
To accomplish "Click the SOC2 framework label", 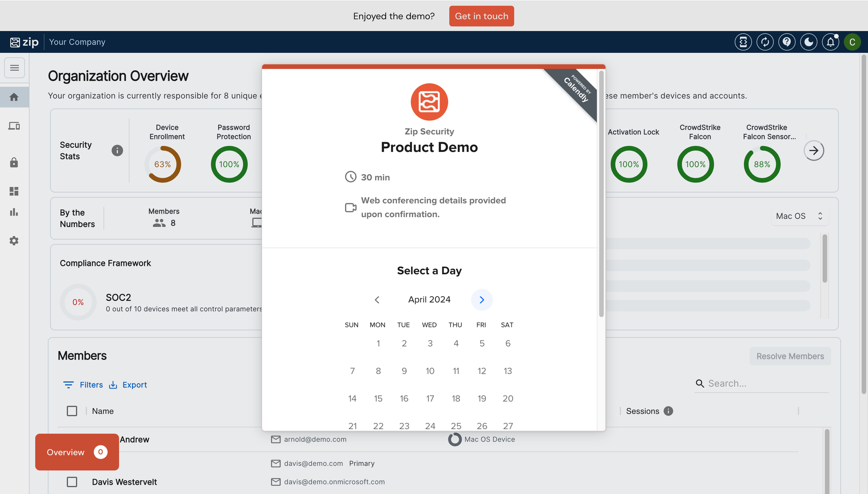I will [x=118, y=297].
